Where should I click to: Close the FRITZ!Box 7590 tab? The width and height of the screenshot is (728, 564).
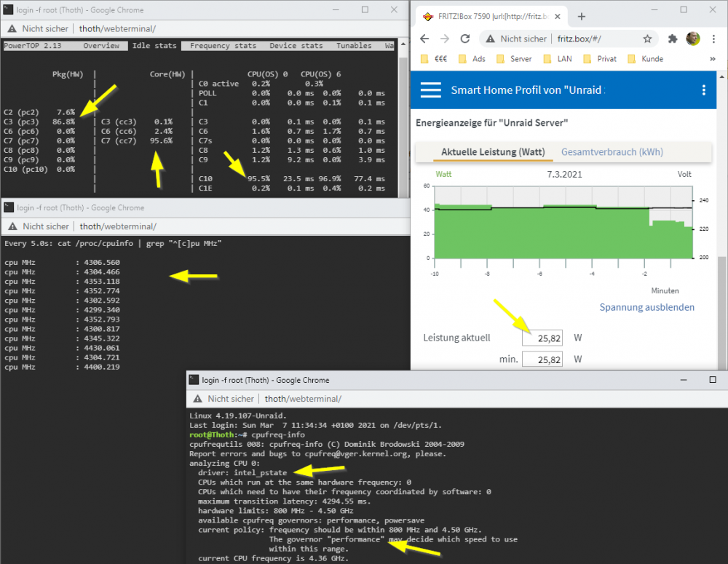(557, 16)
